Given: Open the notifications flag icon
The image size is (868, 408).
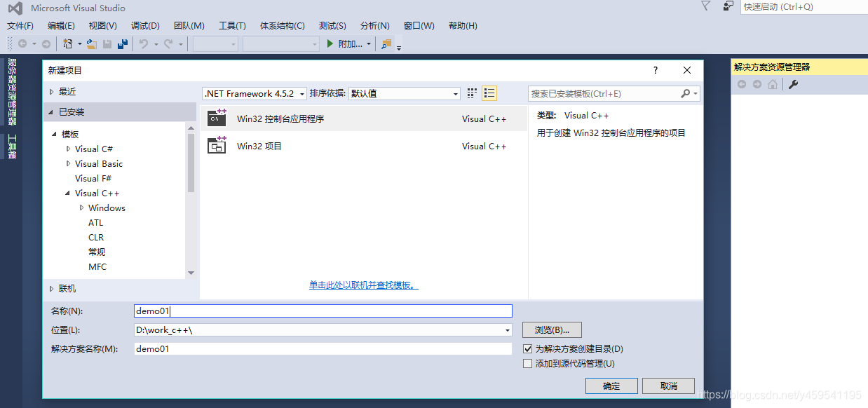Looking at the screenshot, I should coord(705,6).
